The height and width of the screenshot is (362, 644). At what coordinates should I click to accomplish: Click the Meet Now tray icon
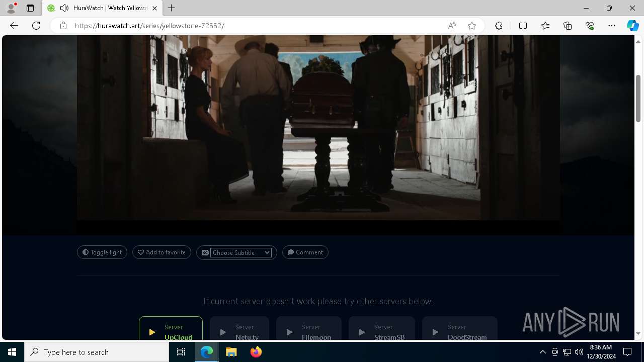coord(555,352)
